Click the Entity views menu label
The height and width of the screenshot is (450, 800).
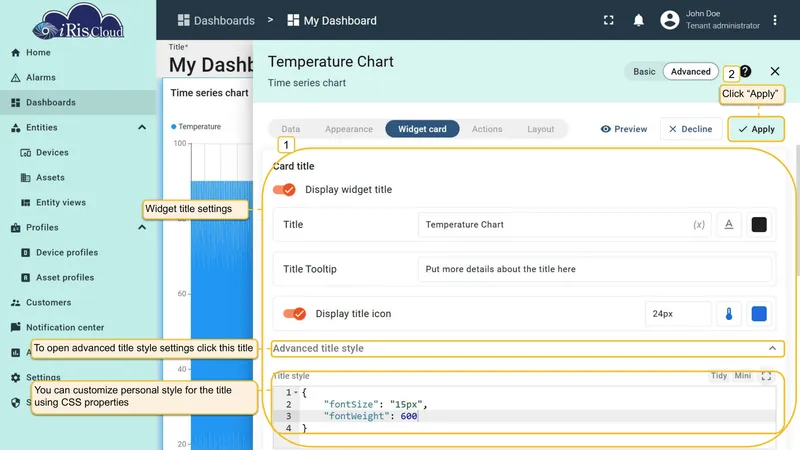click(x=61, y=203)
